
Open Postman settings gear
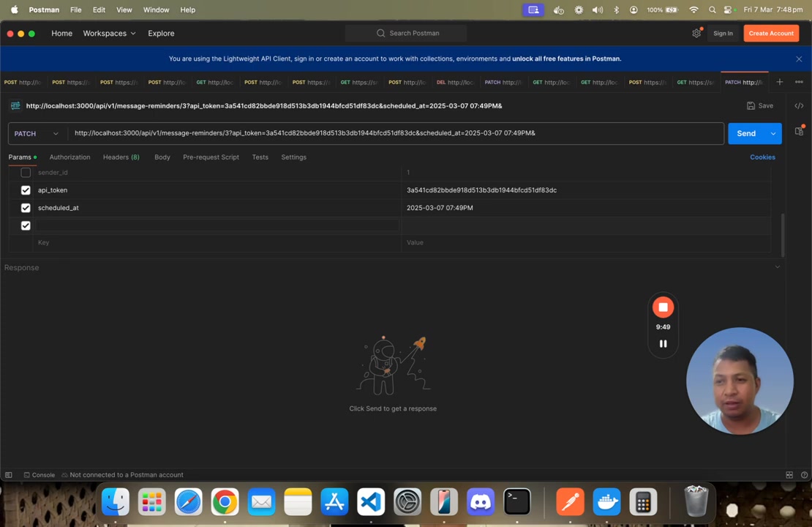[696, 33]
